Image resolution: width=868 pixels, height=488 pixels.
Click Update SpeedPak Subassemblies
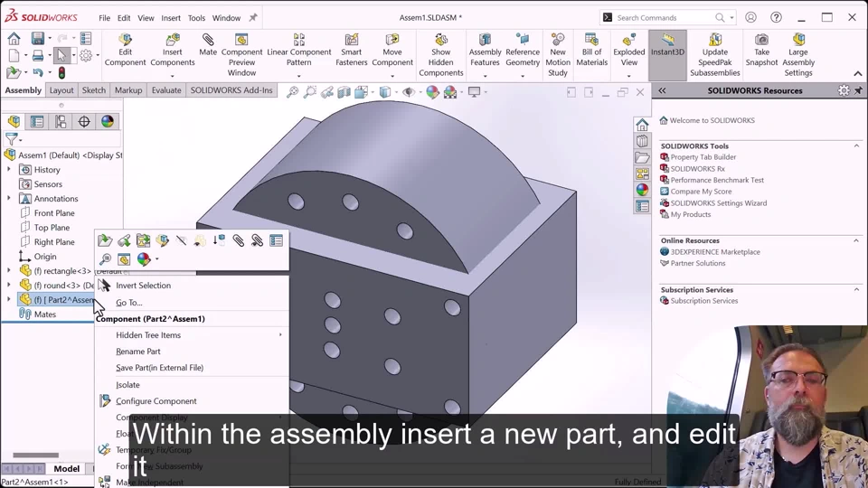(x=714, y=55)
